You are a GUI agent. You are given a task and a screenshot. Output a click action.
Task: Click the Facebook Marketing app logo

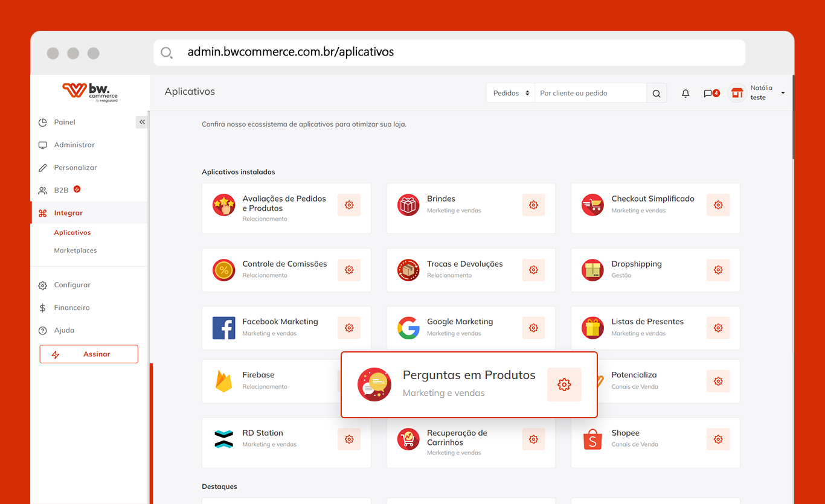coord(223,328)
